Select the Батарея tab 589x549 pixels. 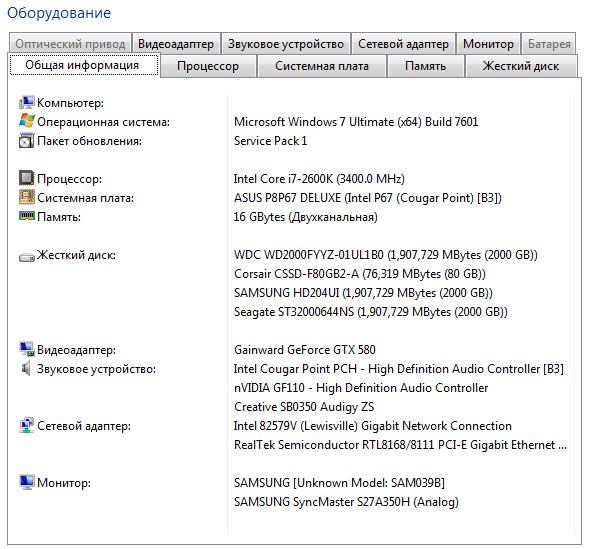(549, 44)
